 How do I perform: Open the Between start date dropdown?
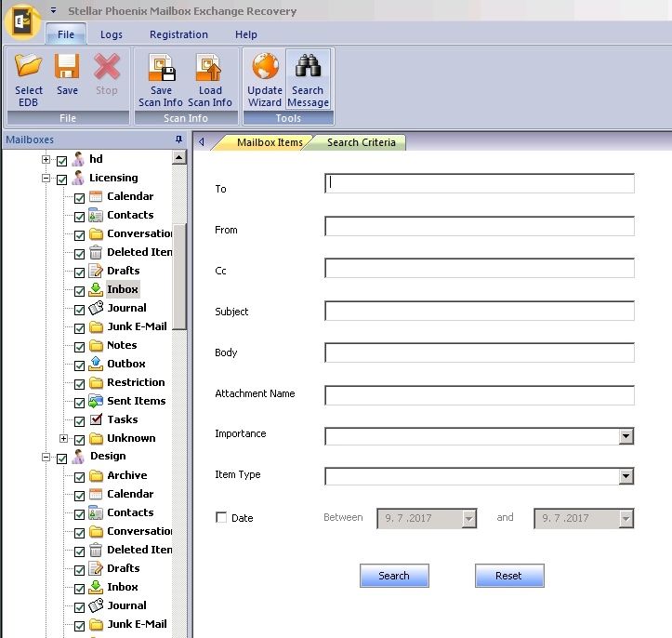(469, 519)
